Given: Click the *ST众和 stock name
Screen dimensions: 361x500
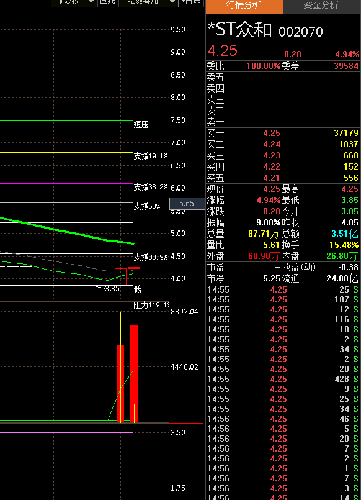Looking at the screenshot, I should click(240, 30).
